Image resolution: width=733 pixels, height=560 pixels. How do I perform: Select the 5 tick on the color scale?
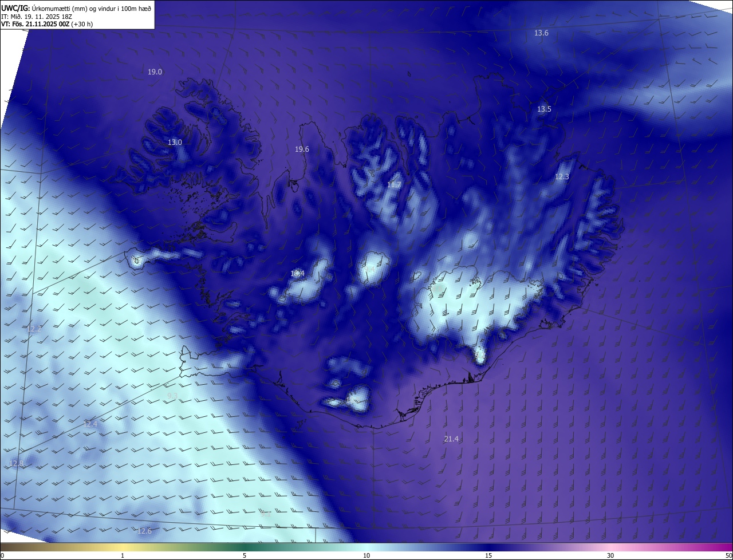tap(245, 555)
